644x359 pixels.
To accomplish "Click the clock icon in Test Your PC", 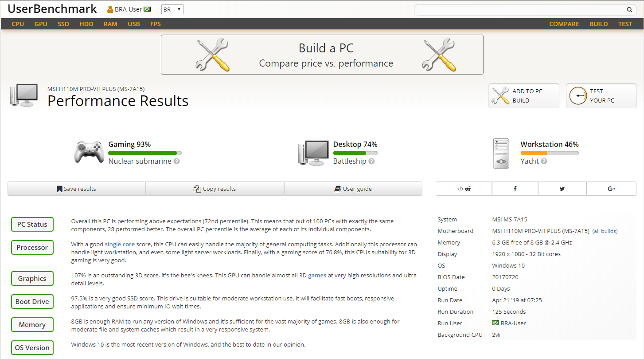I will pos(578,96).
